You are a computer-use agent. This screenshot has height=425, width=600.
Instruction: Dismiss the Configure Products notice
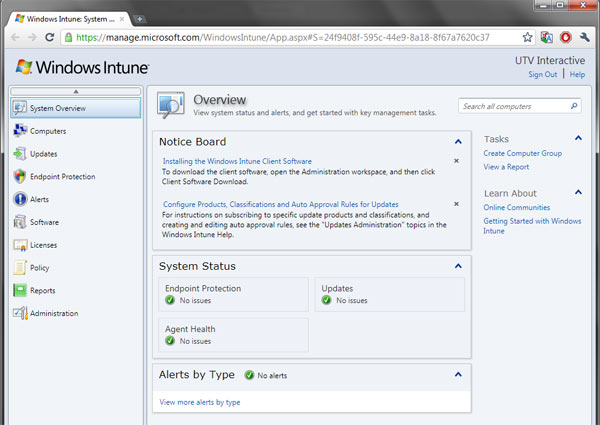coord(456,204)
